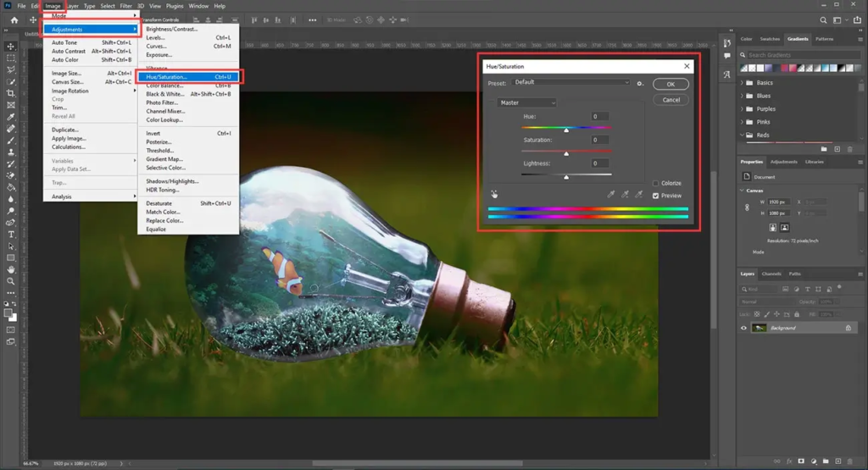Image resolution: width=868 pixels, height=470 pixels.
Task: Select the Subtract from Sample eyedropper
Action: pos(639,194)
